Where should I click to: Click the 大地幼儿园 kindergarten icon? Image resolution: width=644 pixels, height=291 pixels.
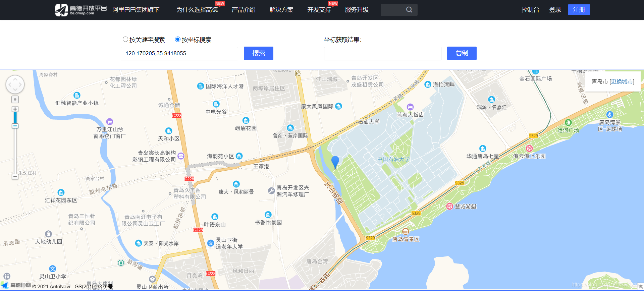(x=48, y=234)
